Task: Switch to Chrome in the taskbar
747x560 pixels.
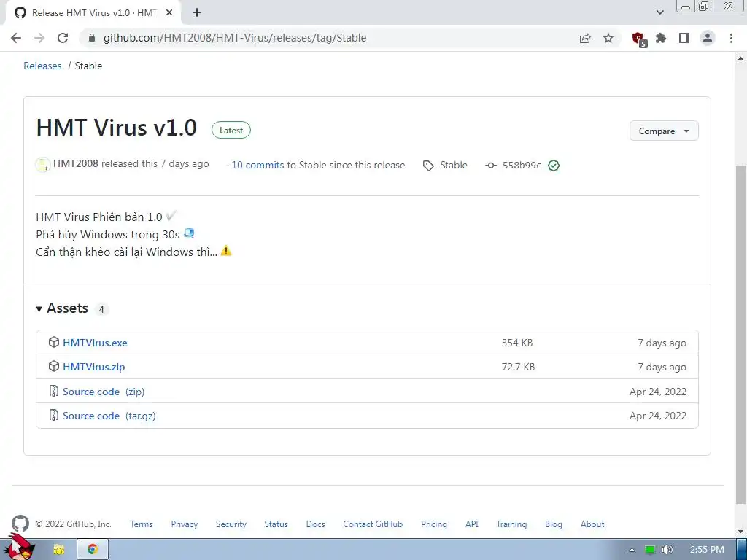Action: click(x=93, y=549)
